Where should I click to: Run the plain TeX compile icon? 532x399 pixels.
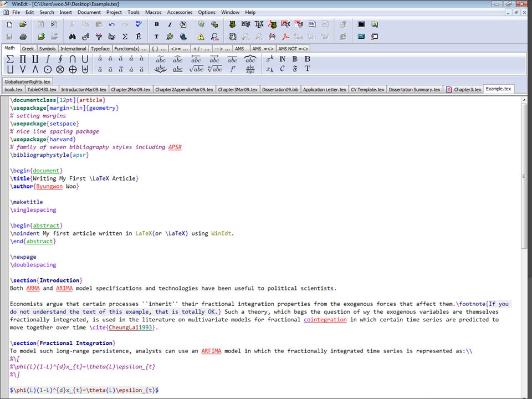(259, 24)
